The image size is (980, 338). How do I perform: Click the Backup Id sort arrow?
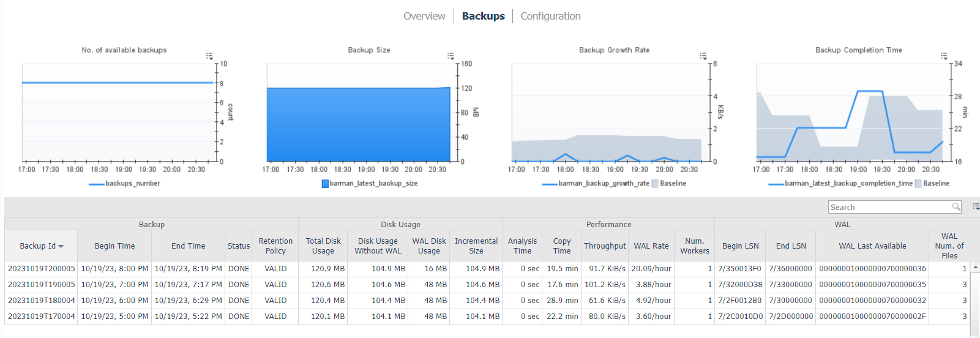click(61, 247)
